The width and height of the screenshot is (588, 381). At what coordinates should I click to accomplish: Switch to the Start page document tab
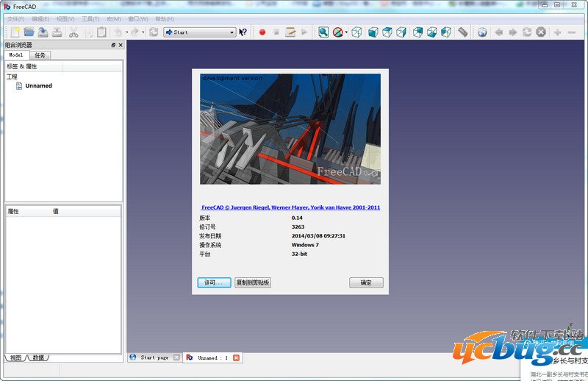point(154,357)
